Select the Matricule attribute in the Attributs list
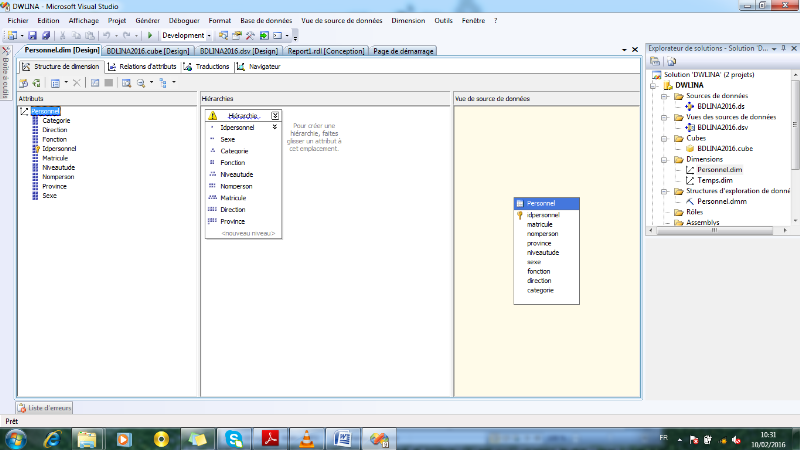800x450 pixels. click(x=55, y=158)
